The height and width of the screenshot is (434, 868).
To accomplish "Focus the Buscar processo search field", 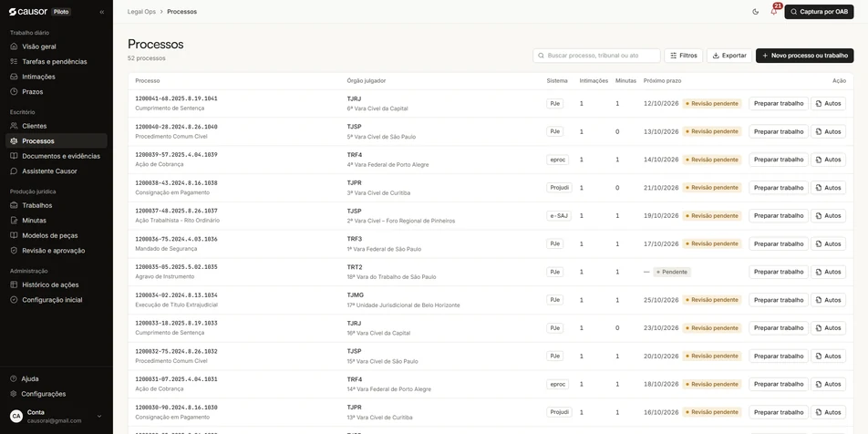I will 596,56.
